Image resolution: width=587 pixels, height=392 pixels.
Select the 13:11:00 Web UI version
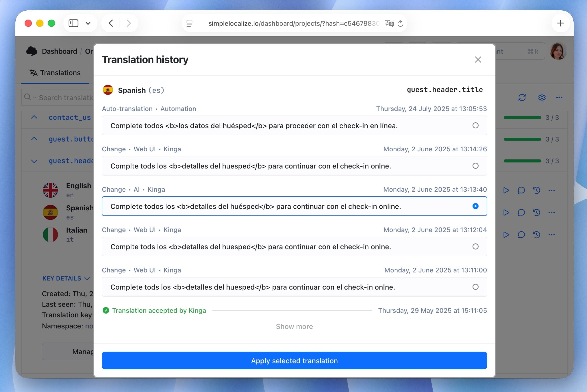point(475,287)
